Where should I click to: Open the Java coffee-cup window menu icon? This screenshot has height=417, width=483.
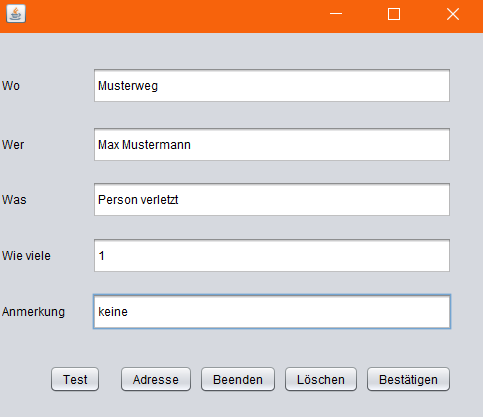pyautogui.click(x=16, y=14)
